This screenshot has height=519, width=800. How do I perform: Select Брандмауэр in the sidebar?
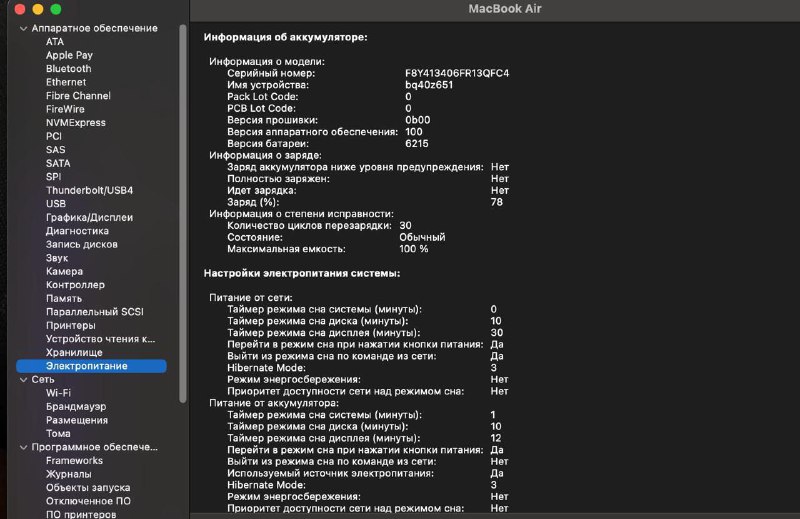click(76, 407)
